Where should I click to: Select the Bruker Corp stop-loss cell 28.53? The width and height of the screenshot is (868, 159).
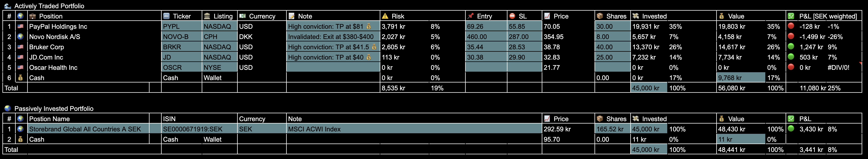coord(524,47)
